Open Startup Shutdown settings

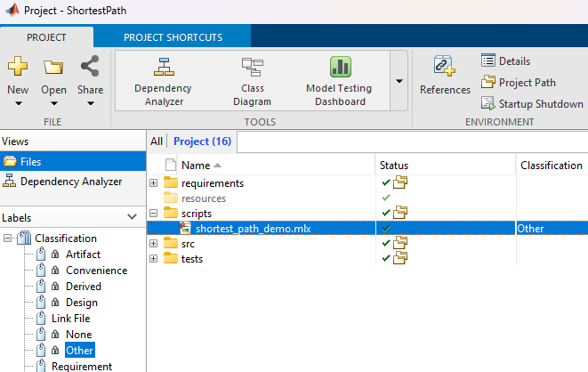pyautogui.click(x=532, y=104)
